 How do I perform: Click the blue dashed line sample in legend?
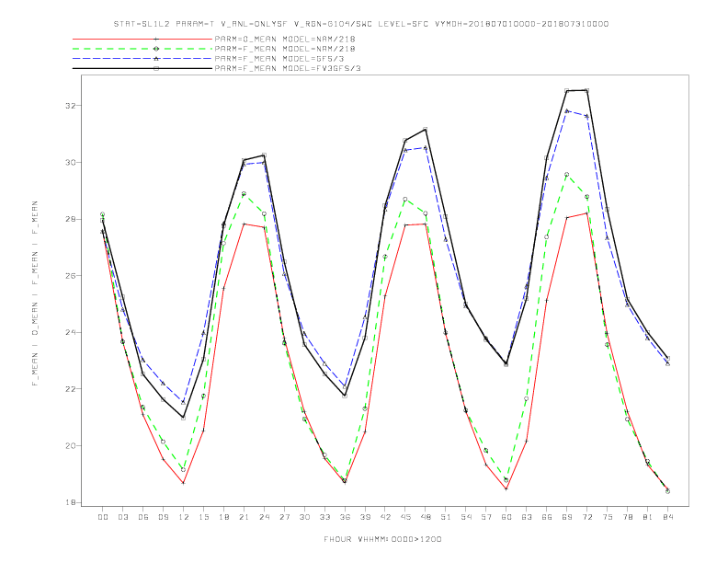point(142,59)
